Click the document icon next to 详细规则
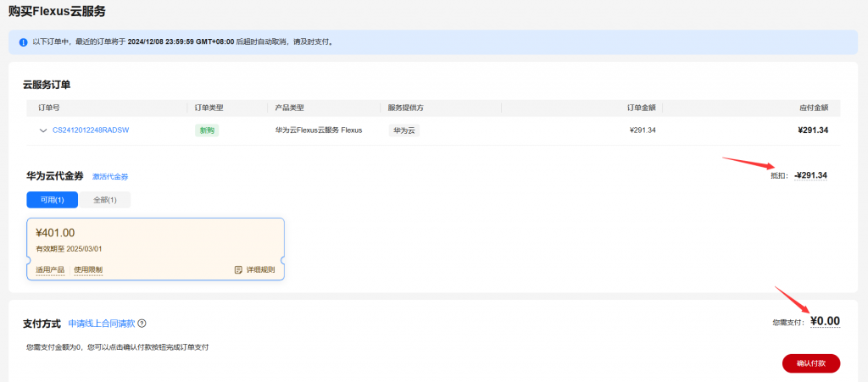Viewport: 868px width, 382px height. [x=238, y=269]
